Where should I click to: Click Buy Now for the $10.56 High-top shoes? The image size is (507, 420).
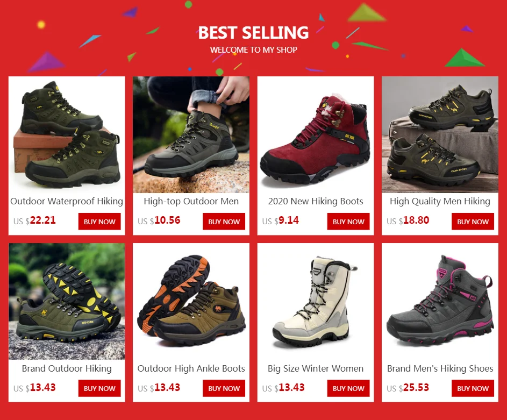[x=224, y=222]
